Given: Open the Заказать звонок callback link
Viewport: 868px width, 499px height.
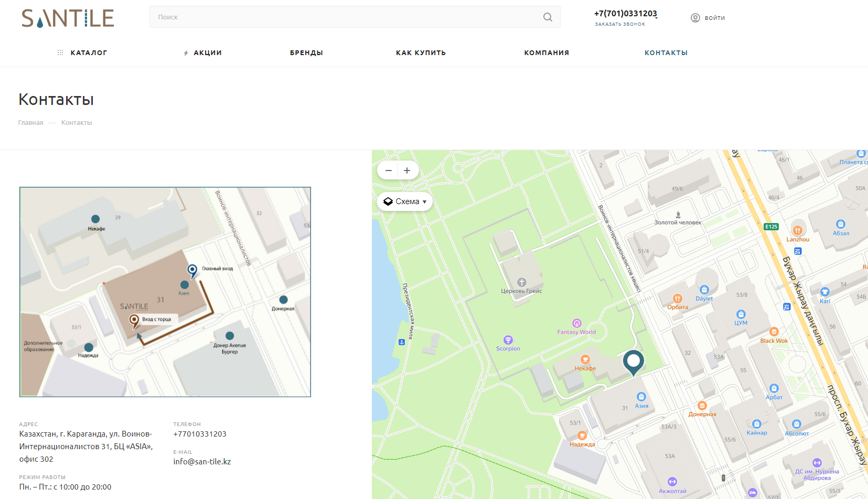Looking at the screenshot, I should click(x=620, y=24).
